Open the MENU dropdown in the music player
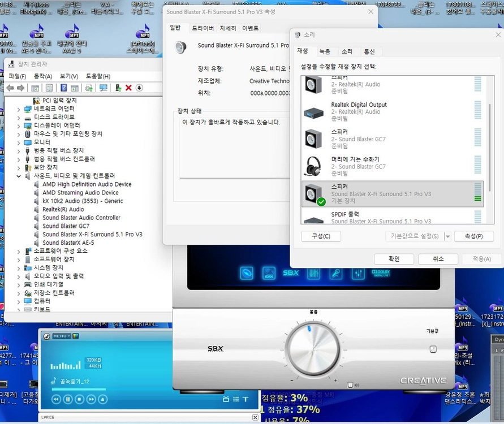Image resolution: width=504 pixels, height=424 pixels. (62, 336)
